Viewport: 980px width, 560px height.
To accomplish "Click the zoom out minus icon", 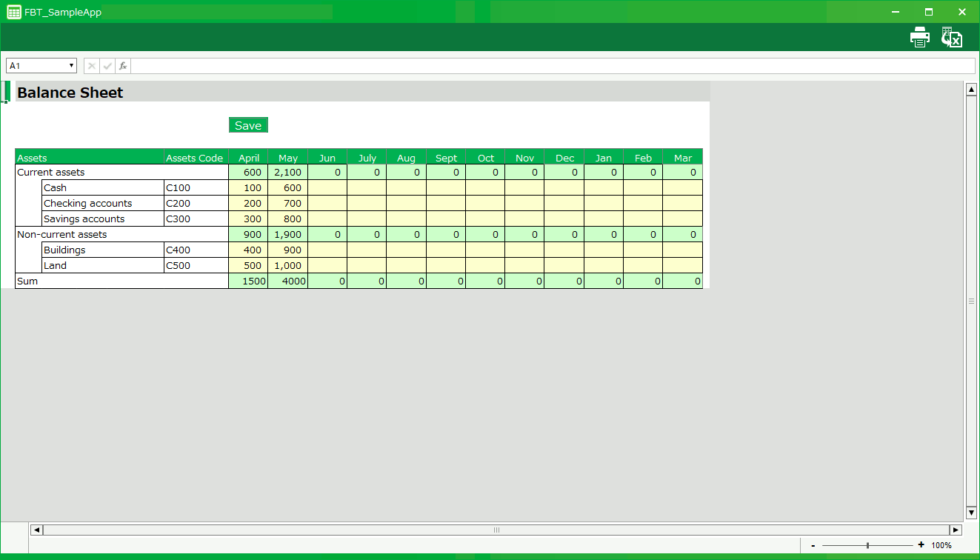I will point(813,545).
